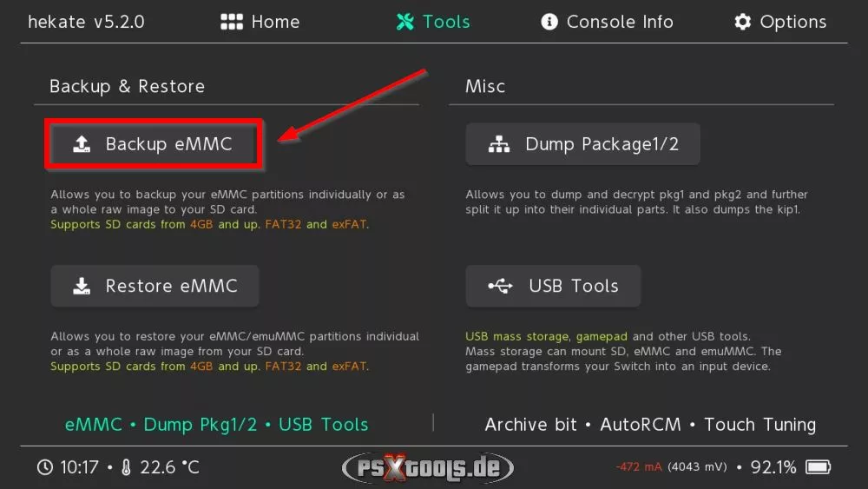Switch to the Console Info tab

pyautogui.click(x=619, y=23)
